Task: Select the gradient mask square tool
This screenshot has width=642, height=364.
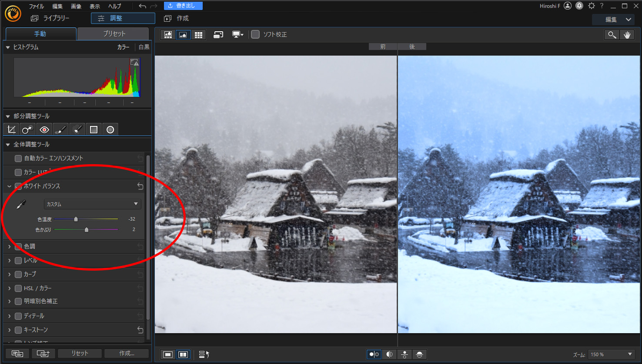Action: click(x=94, y=129)
